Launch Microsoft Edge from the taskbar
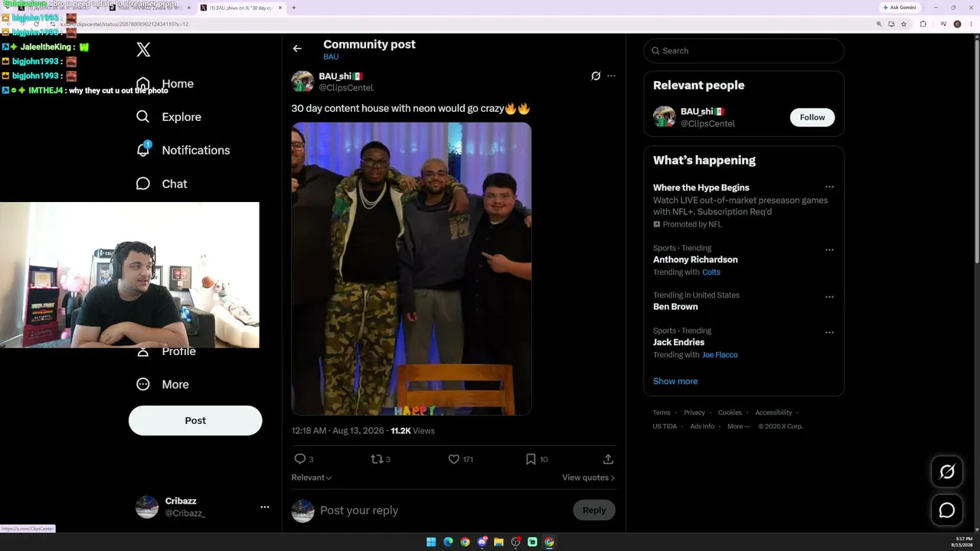The width and height of the screenshot is (980, 551). click(x=448, y=542)
